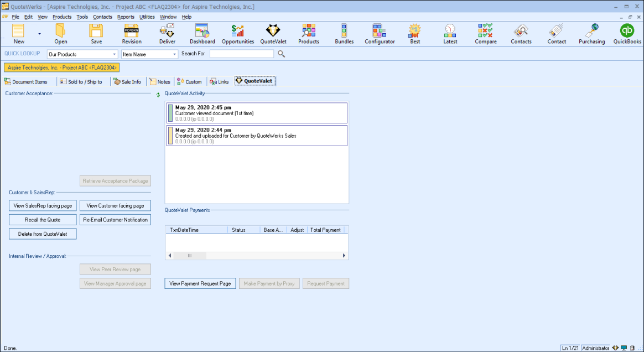The width and height of the screenshot is (644, 352).
Task: Switch to the Document Items tab
Action: [x=26, y=81]
